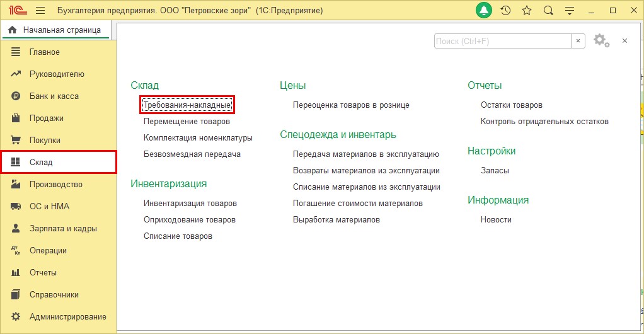644x334 pixels.
Task: Open Возвраты материалов из эксплуатации link
Action: tap(366, 171)
